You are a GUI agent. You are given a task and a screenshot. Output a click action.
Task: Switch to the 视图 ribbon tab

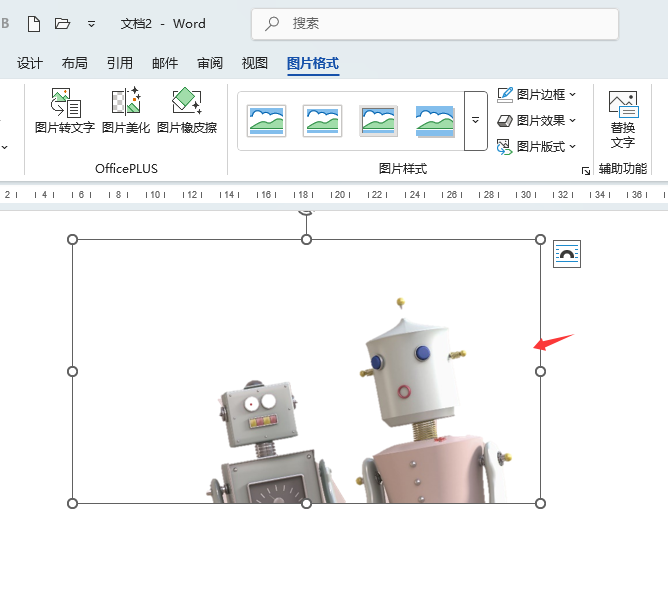pyautogui.click(x=255, y=63)
